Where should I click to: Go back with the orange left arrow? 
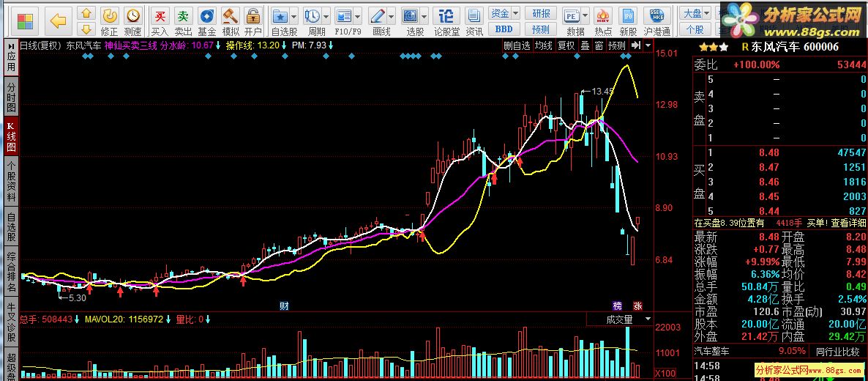click(x=58, y=22)
